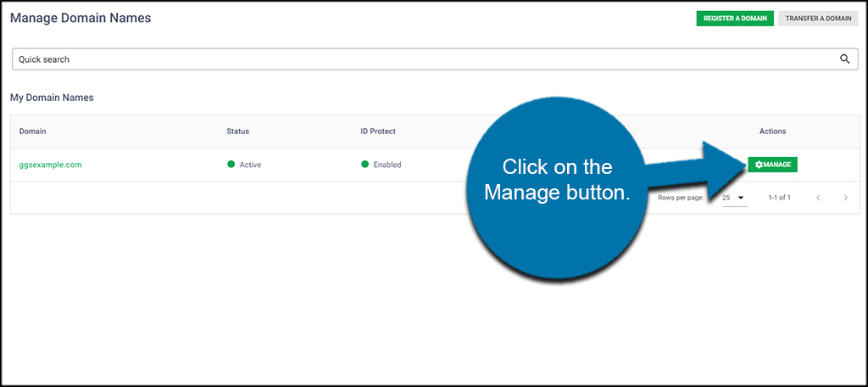Click the Status column header
Screen dimensions: 868x387
(x=238, y=132)
